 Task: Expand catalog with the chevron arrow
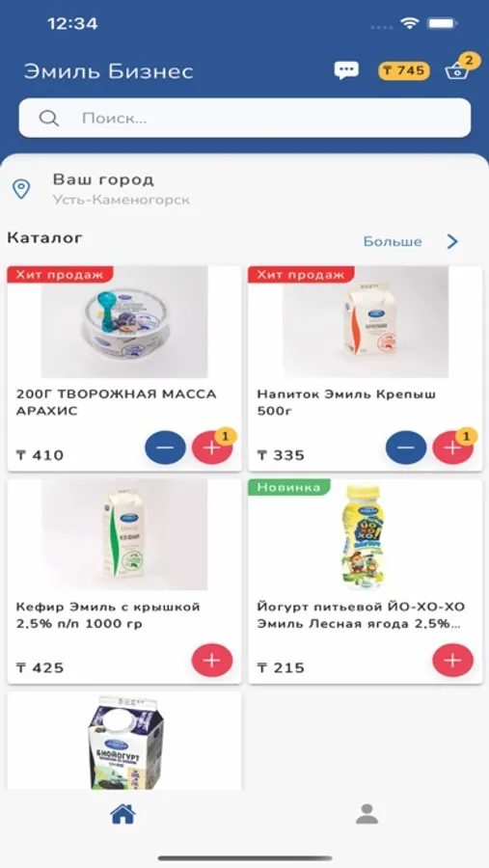(x=452, y=241)
